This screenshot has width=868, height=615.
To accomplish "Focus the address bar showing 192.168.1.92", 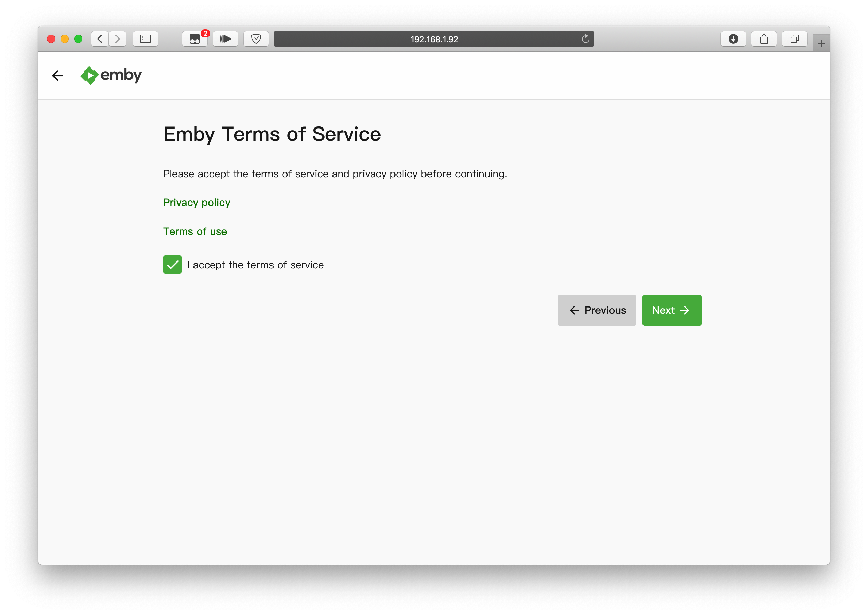I will click(434, 39).
